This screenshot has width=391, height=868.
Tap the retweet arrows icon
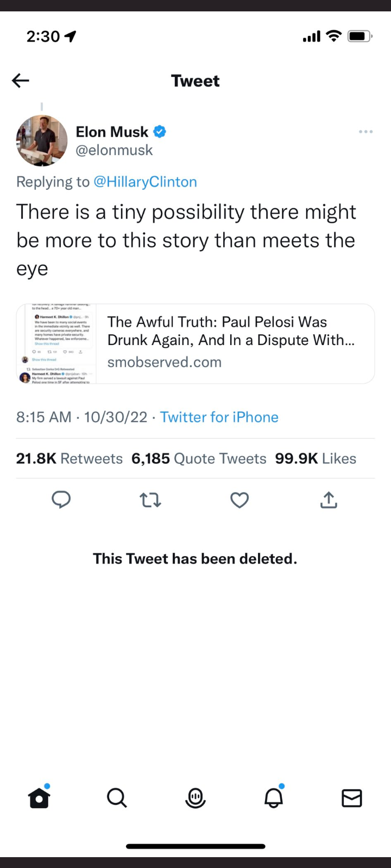(150, 500)
